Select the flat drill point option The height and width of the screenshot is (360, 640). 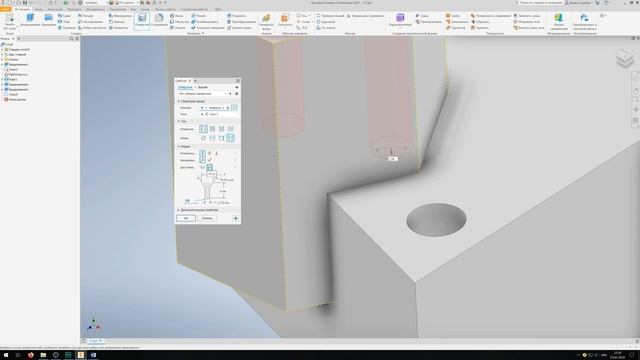tap(202, 167)
